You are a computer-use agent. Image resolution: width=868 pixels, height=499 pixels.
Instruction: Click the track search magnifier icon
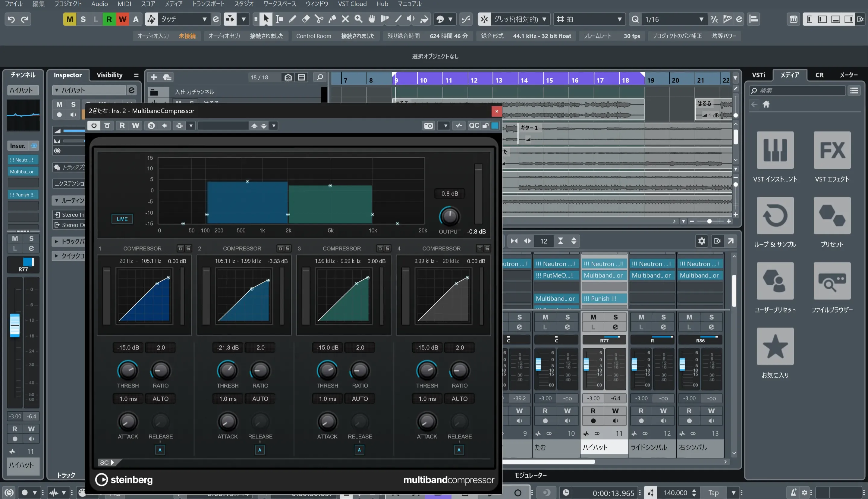click(320, 77)
